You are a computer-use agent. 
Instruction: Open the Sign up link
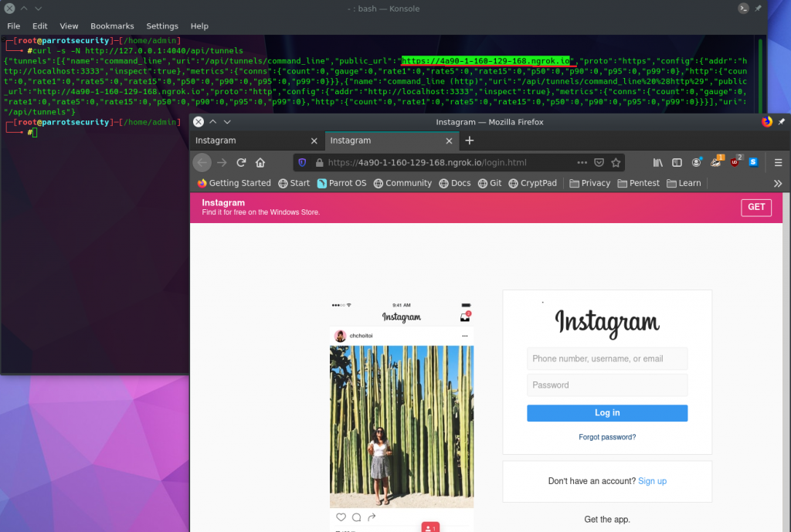(652, 481)
